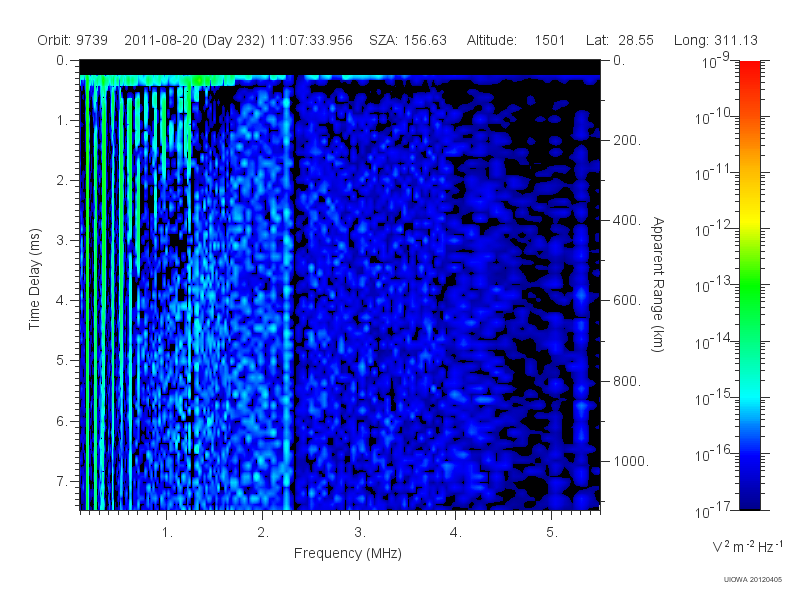Click the 'Lat: 28.55' text

pyautogui.click(x=620, y=40)
